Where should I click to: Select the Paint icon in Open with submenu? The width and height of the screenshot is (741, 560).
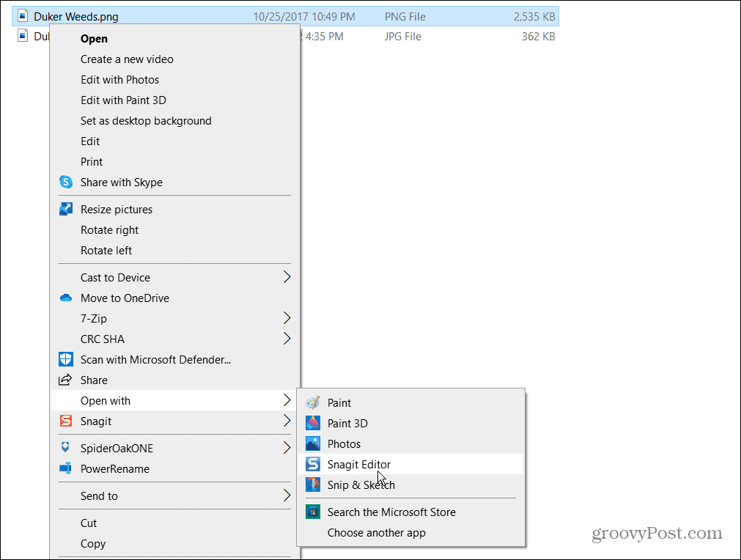coord(311,402)
